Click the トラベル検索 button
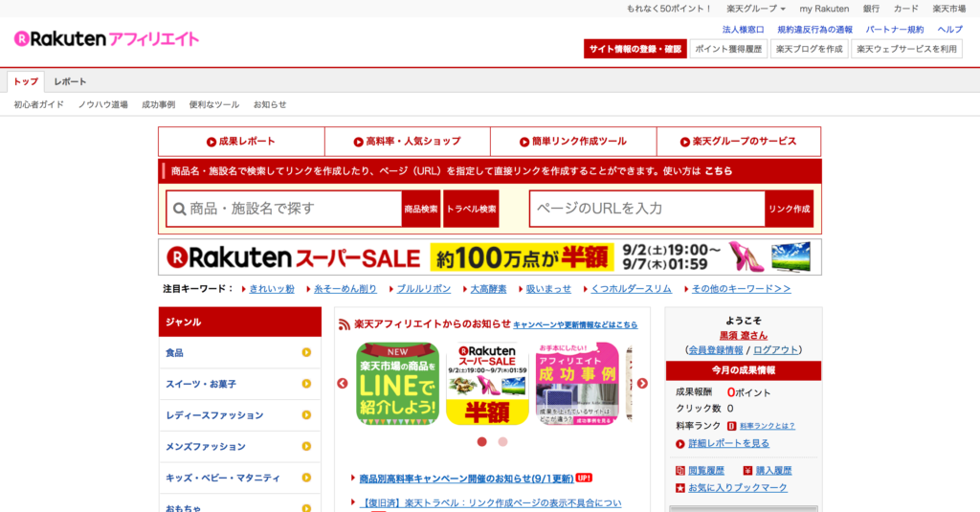This screenshot has height=512, width=980. pyautogui.click(x=471, y=209)
